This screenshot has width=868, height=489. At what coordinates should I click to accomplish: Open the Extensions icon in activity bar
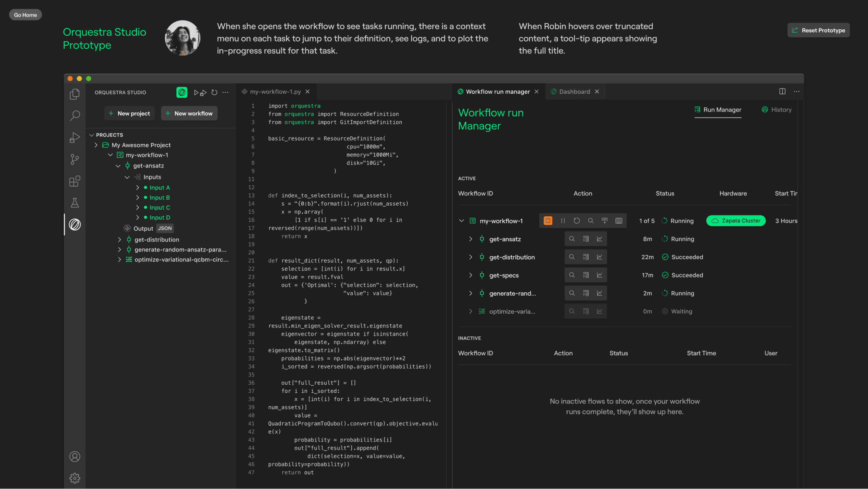click(x=75, y=181)
